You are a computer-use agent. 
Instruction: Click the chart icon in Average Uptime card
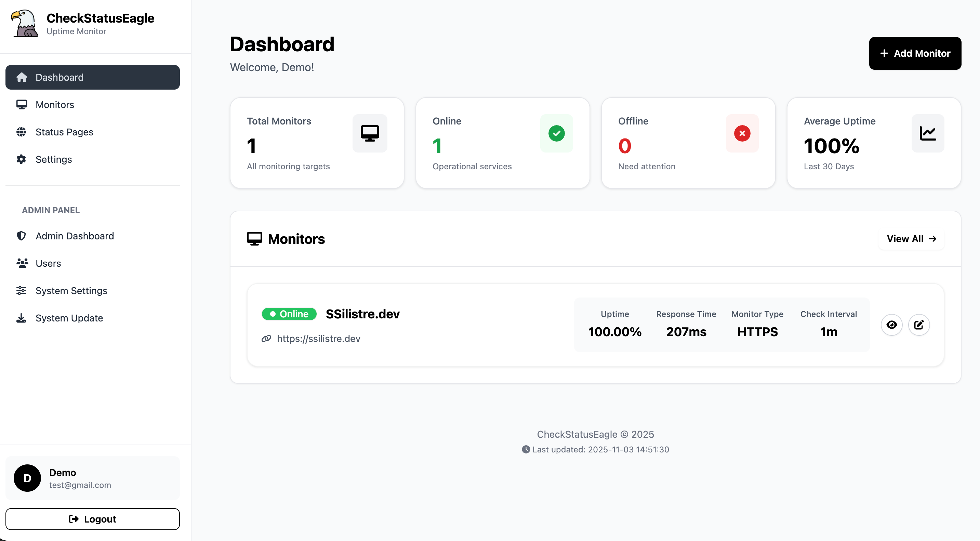pos(927,133)
